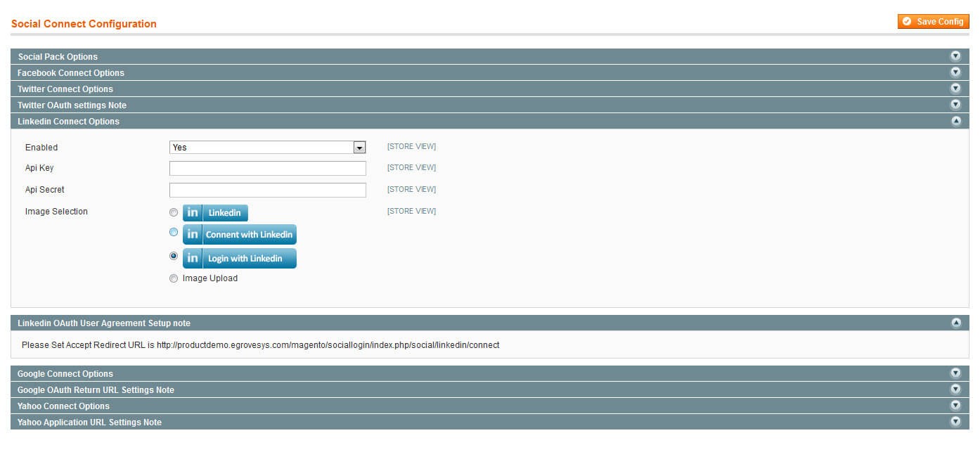The width and height of the screenshot is (980, 452).
Task: Open Google OAuth Return URL Settings Note
Action: (490, 389)
